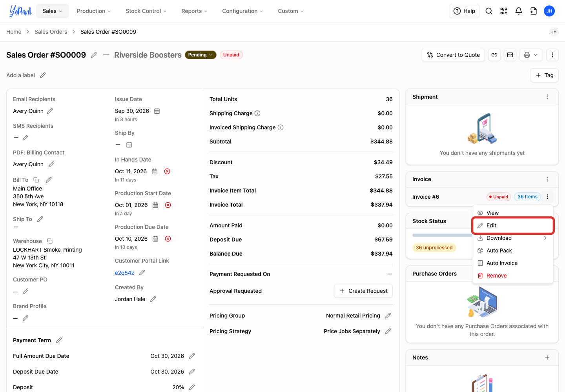Edit the Sales Order #SO0009 title pencil
The height and width of the screenshot is (392, 565).
click(94, 55)
